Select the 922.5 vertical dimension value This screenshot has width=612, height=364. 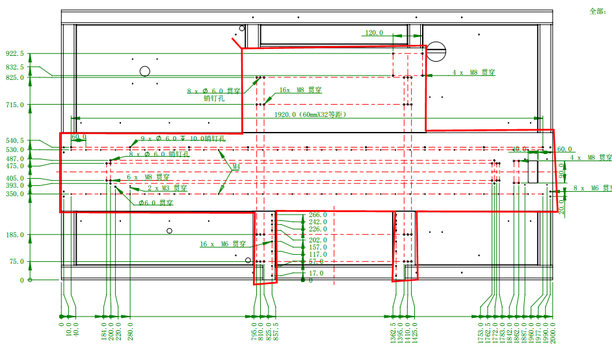click(x=14, y=53)
